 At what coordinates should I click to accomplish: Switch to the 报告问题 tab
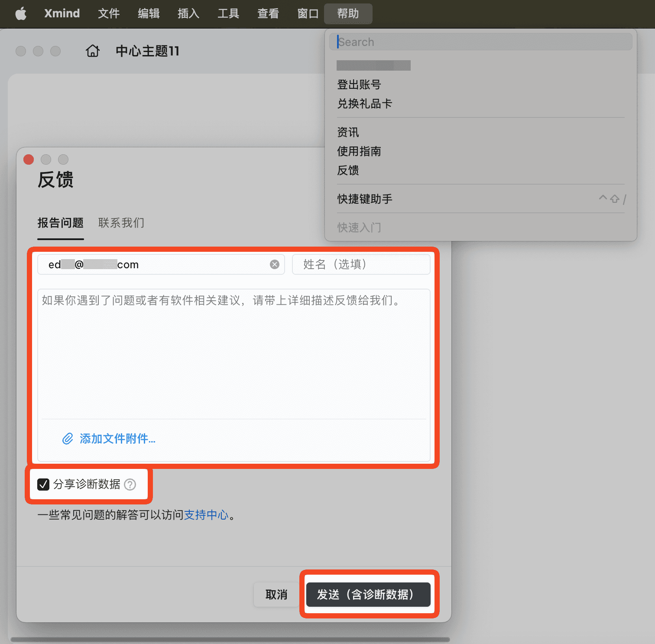(61, 223)
